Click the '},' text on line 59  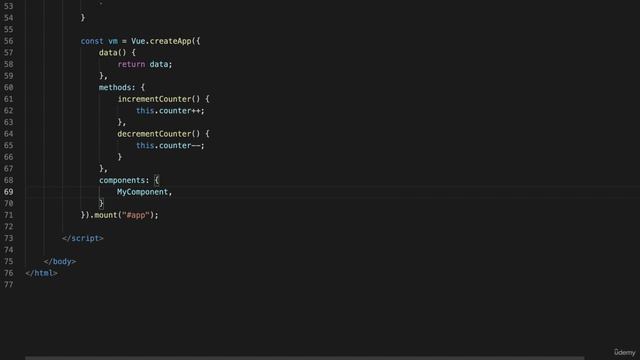click(103, 76)
